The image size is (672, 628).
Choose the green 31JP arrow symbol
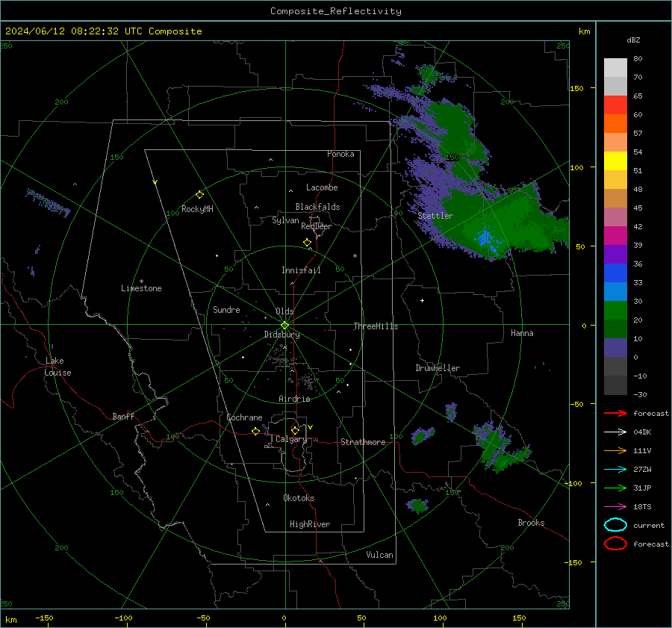click(615, 488)
